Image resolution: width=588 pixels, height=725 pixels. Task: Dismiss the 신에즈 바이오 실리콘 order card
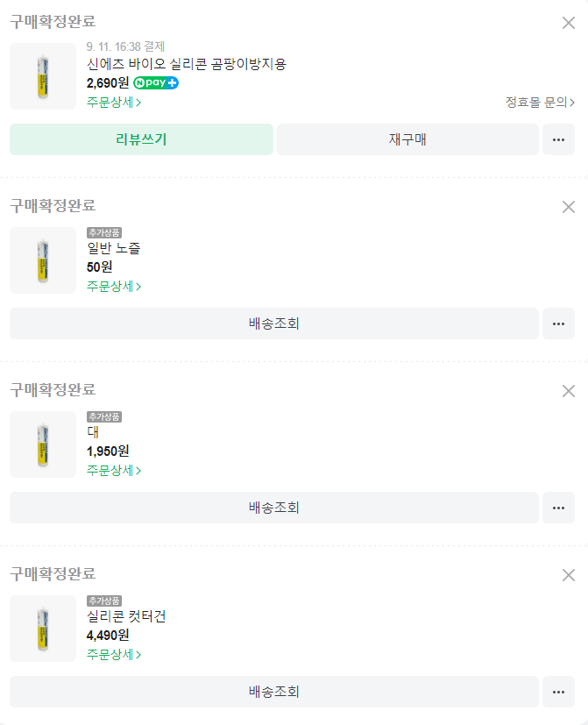[x=569, y=23]
